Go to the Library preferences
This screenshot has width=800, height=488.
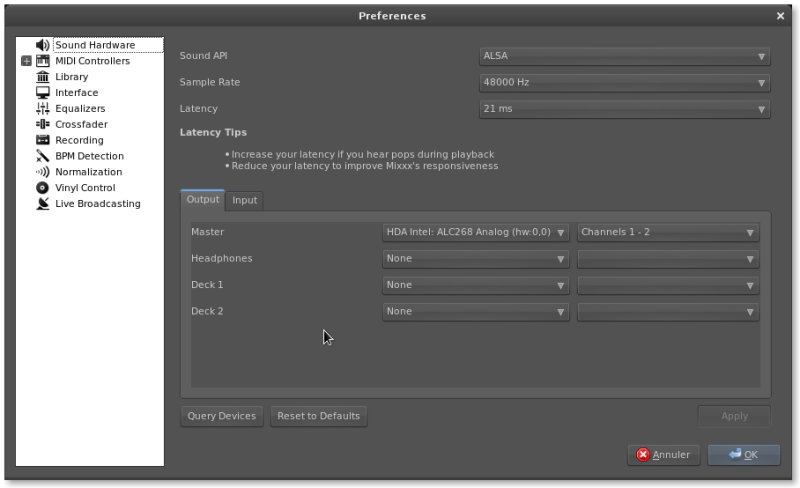tap(71, 77)
